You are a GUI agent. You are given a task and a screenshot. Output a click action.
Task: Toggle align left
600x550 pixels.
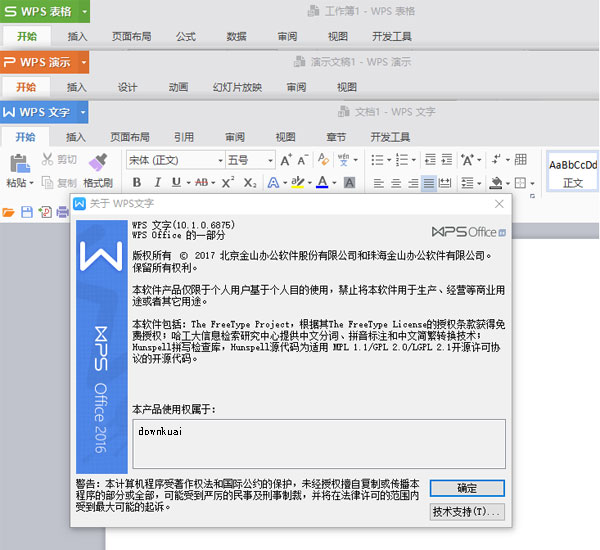pyautogui.click(x=379, y=183)
